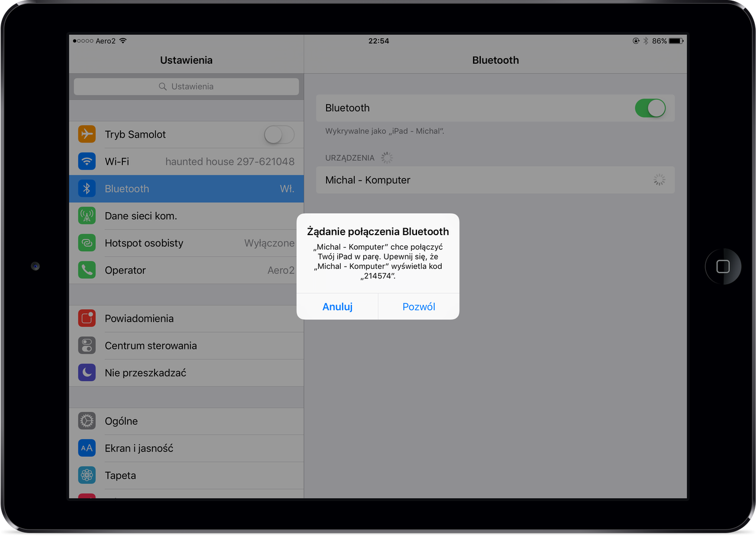Tap the spinner beside Michal - Komputer

point(659,180)
